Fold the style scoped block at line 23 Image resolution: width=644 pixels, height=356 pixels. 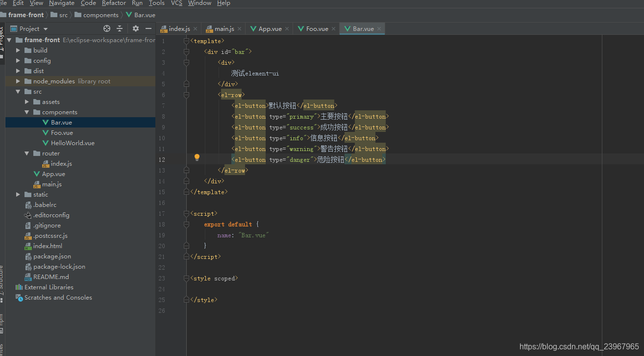point(186,278)
